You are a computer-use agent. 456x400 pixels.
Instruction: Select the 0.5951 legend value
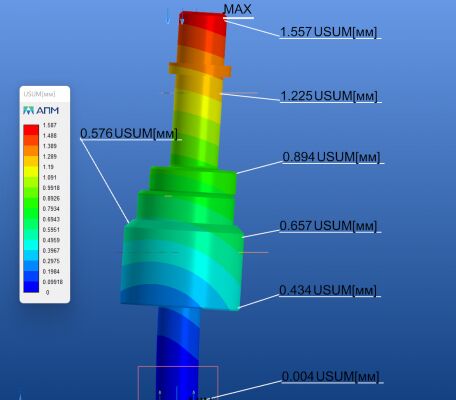click(x=51, y=230)
